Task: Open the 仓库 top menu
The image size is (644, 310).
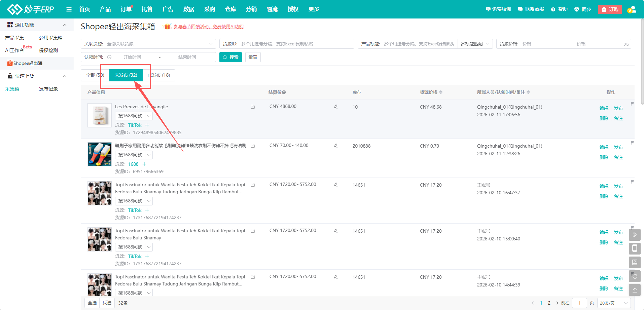Action: coord(230,9)
